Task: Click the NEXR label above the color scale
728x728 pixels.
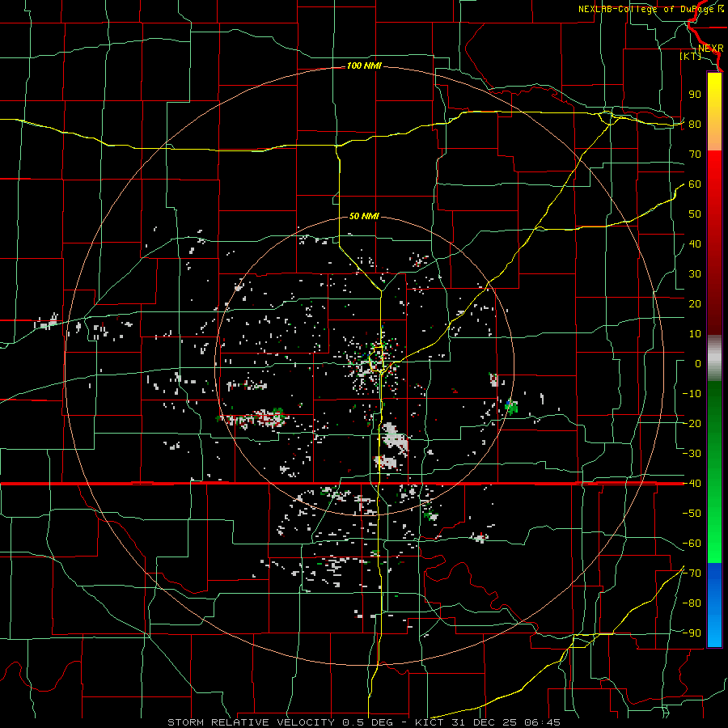Action: click(x=711, y=49)
